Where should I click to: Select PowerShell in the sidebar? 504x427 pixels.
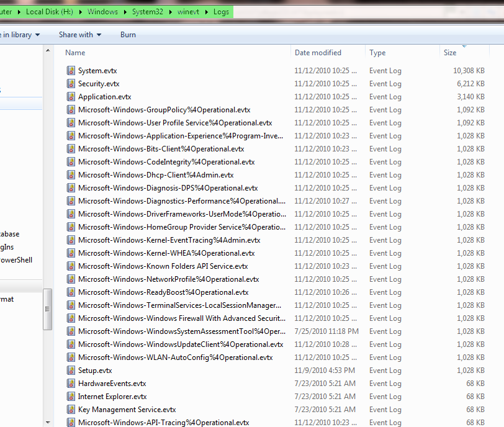[x=16, y=259]
